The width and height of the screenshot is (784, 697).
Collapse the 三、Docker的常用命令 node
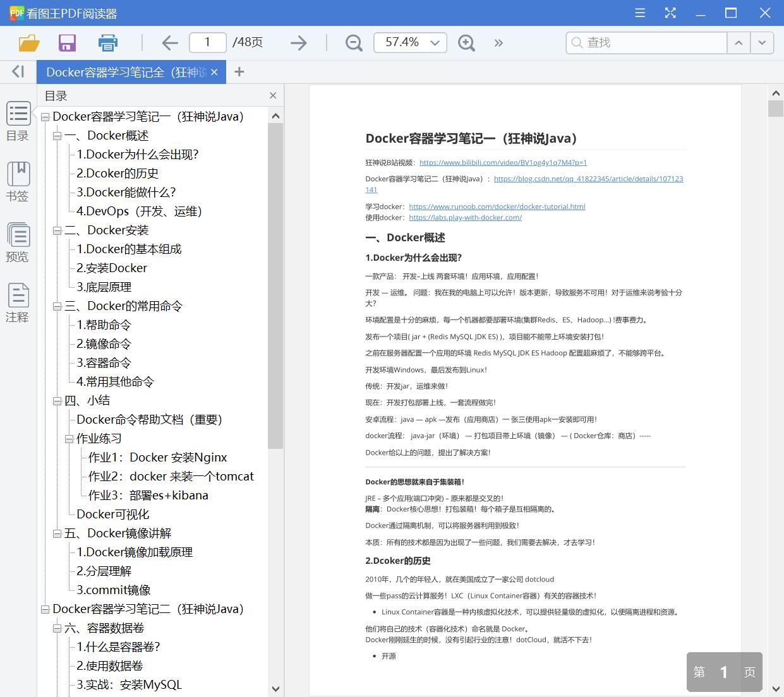(x=57, y=306)
